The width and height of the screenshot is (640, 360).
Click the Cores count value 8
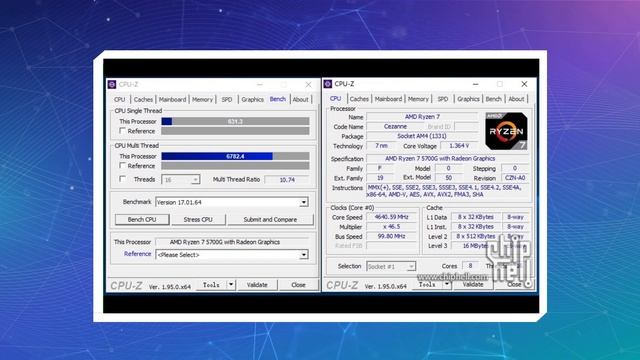[x=471, y=266]
